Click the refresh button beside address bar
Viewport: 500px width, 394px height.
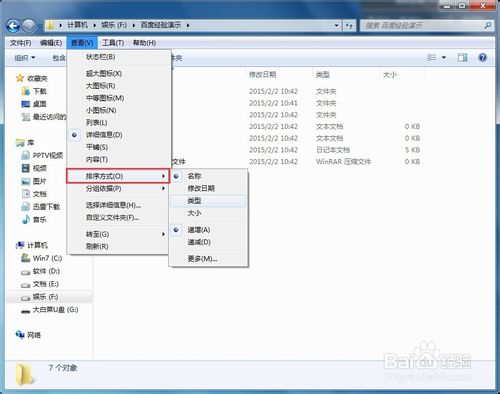point(349,25)
